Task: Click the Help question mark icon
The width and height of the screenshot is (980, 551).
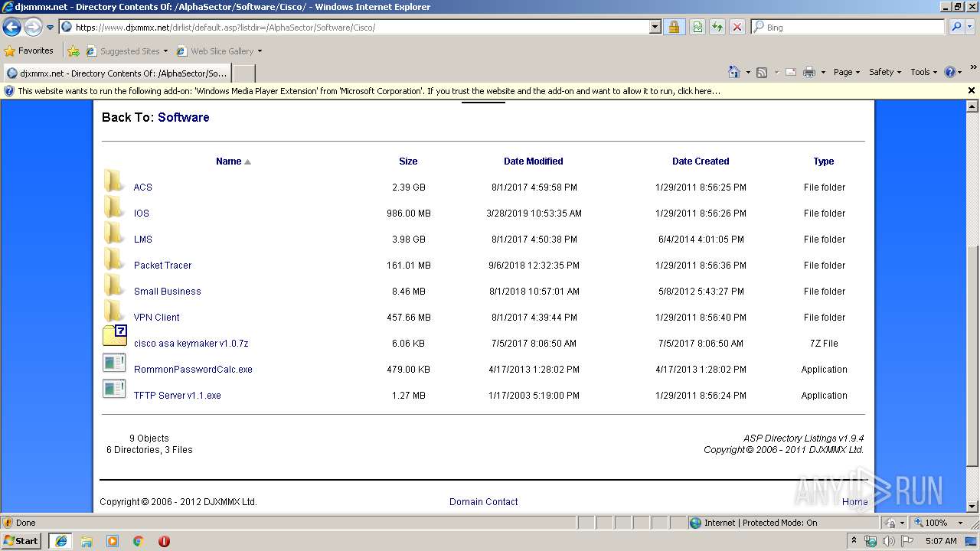Action: 950,72
